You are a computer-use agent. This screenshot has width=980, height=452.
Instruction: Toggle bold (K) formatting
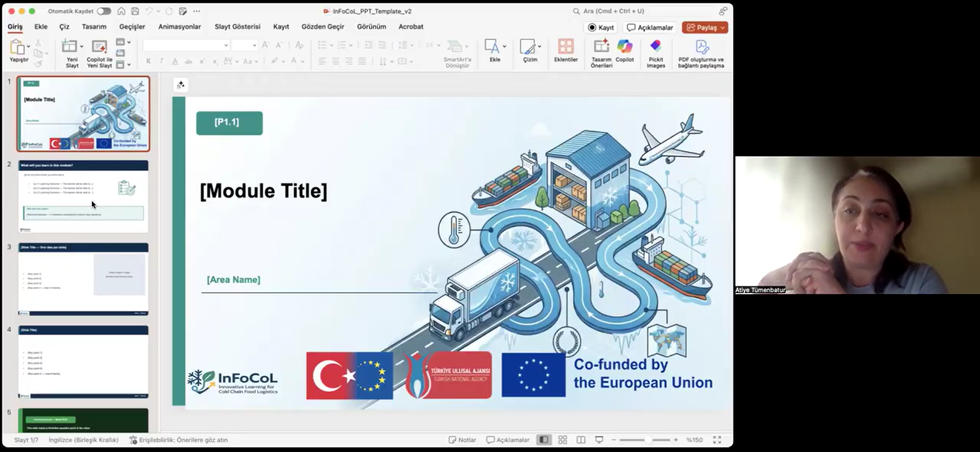[148, 61]
